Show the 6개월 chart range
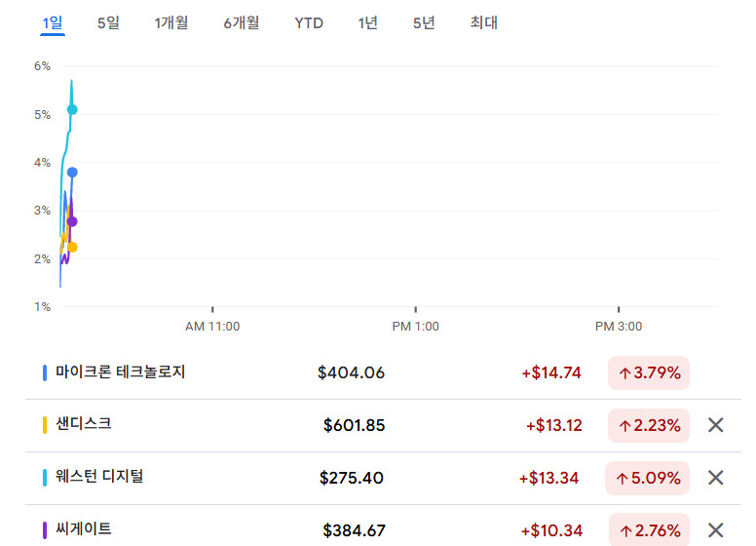The width and height of the screenshot is (756, 546). click(x=242, y=22)
